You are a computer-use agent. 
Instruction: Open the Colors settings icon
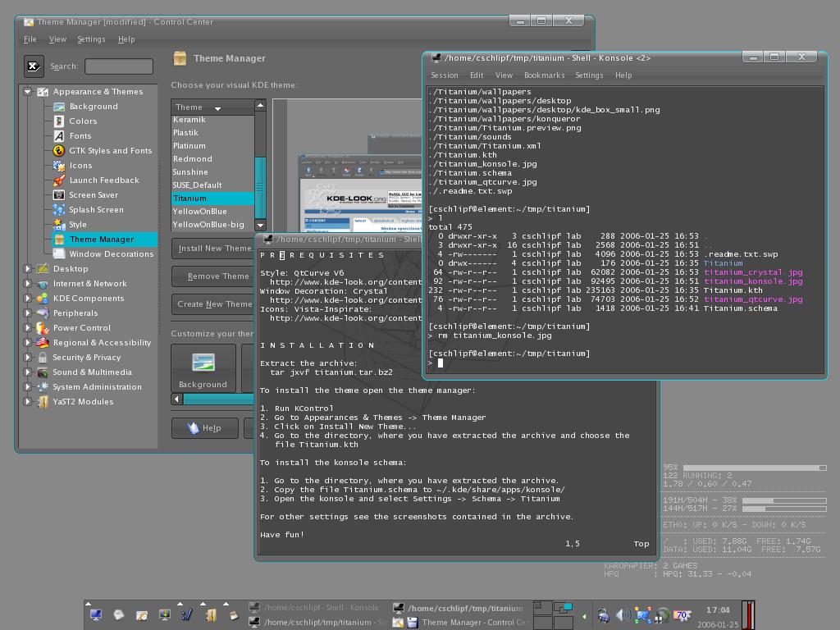tap(59, 121)
